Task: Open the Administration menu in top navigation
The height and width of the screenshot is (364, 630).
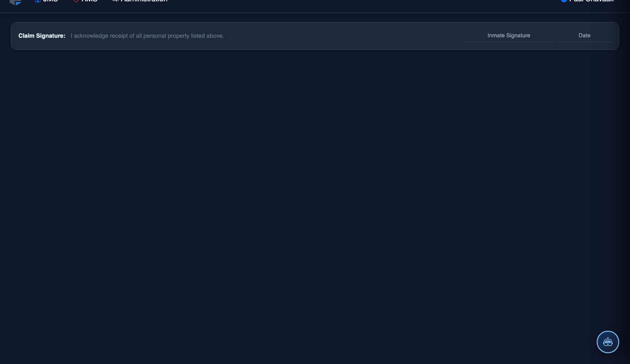Action: tap(140, 1)
